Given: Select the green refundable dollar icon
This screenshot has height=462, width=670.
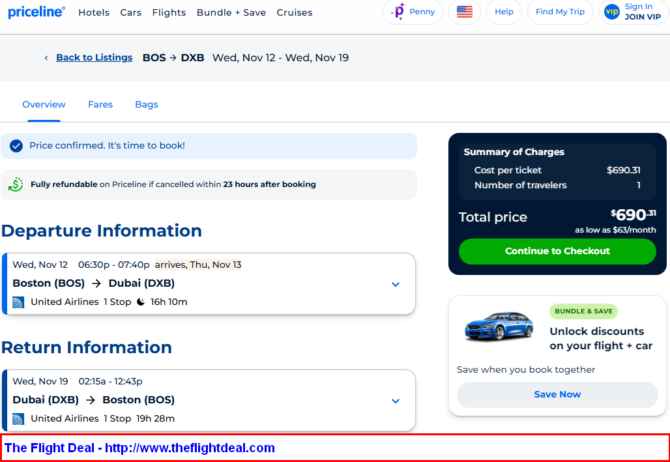Looking at the screenshot, I should [16, 185].
